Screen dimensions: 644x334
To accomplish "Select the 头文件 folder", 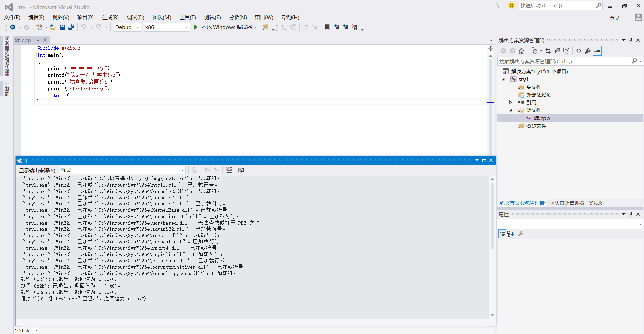I will (x=534, y=87).
